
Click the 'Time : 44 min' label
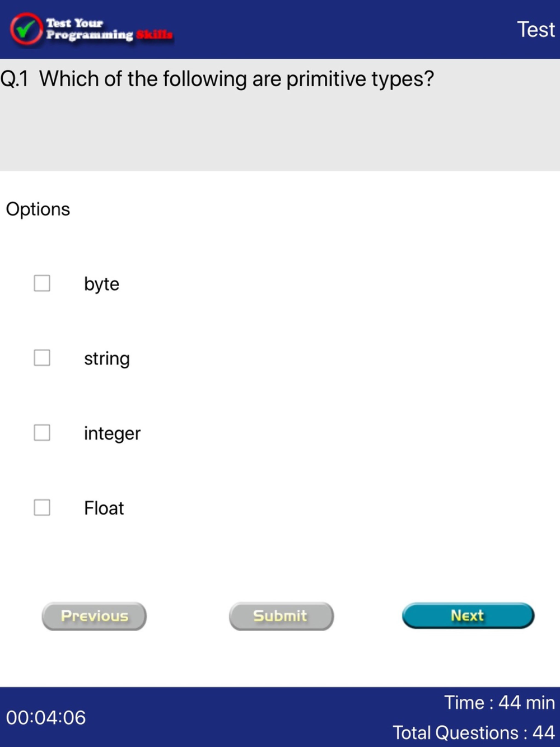tap(499, 702)
